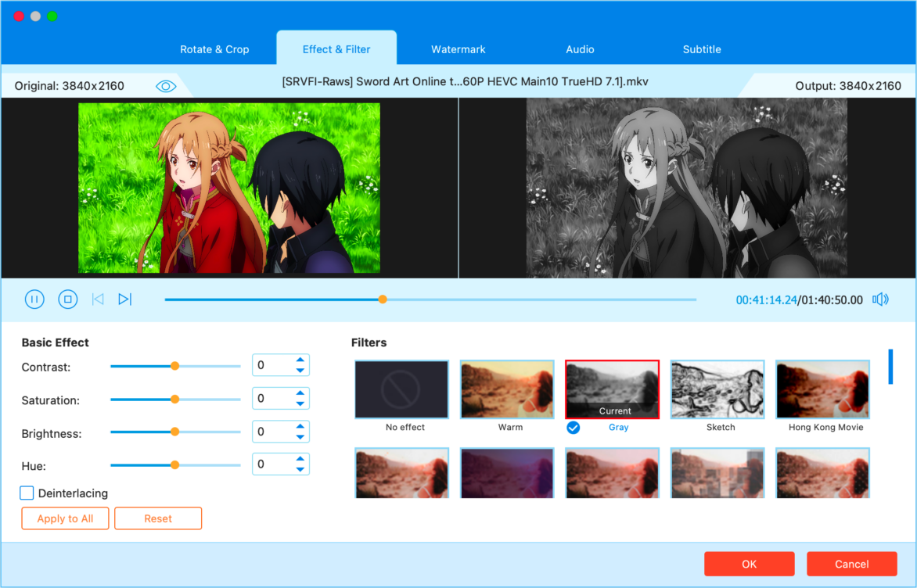Adjust the Brightness slider handle
Image resolution: width=917 pixels, height=588 pixels.
coord(174,432)
